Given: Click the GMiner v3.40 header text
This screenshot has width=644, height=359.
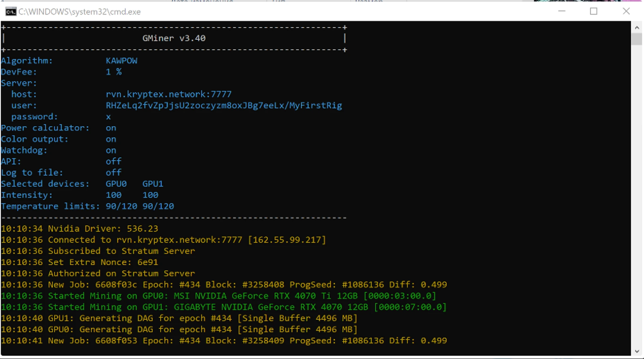Looking at the screenshot, I should [174, 38].
